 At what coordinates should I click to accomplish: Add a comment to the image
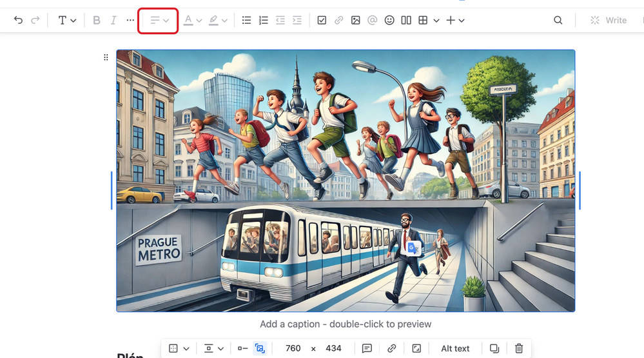click(x=367, y=348)
